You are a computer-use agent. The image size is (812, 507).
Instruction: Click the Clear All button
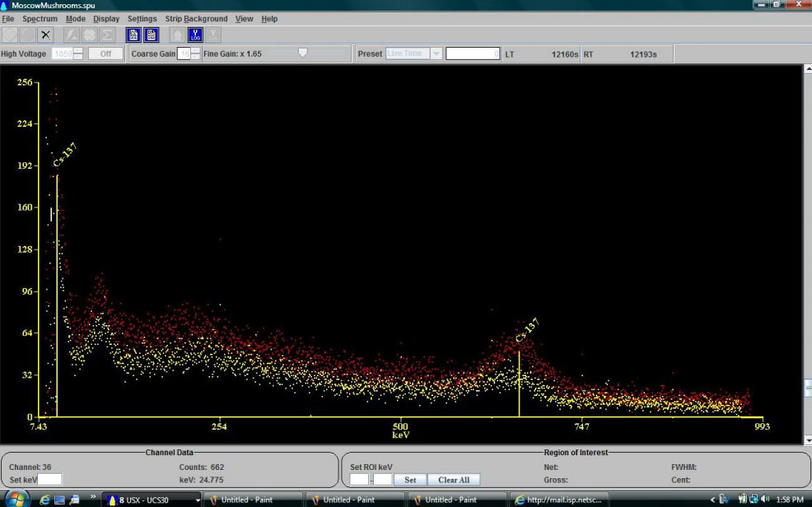tap(454, 480)
